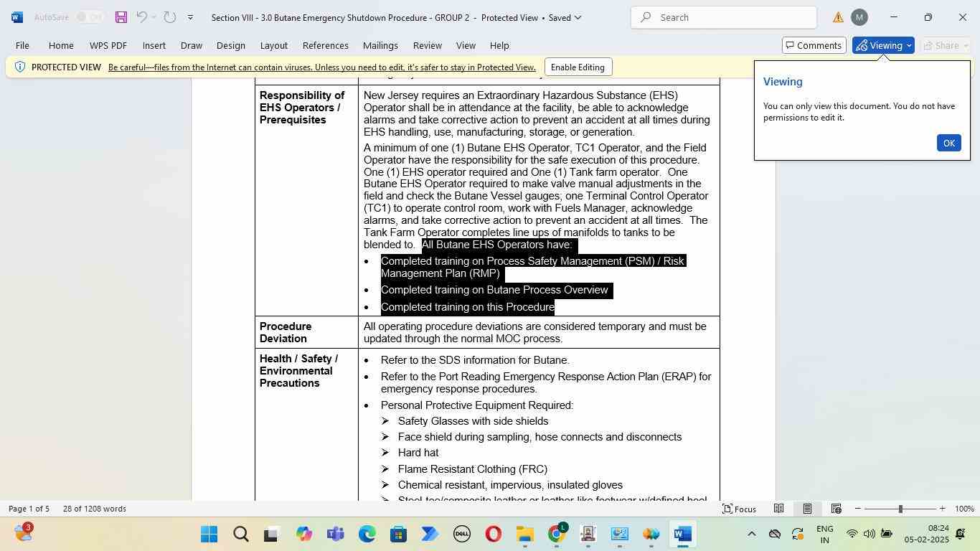Expand the document title Saved dropdown
Image resolution: width=980 pixels, height=551 pixels.
(x=578, y=17)
